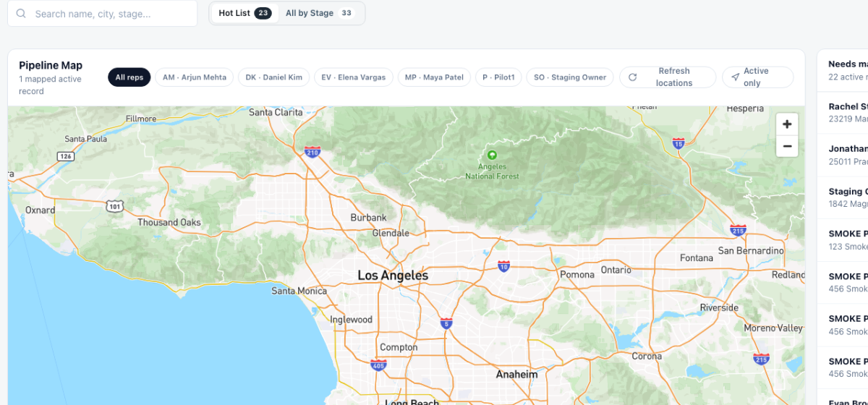Click the Fontana map label
The image size is (868, 405).
697,258
